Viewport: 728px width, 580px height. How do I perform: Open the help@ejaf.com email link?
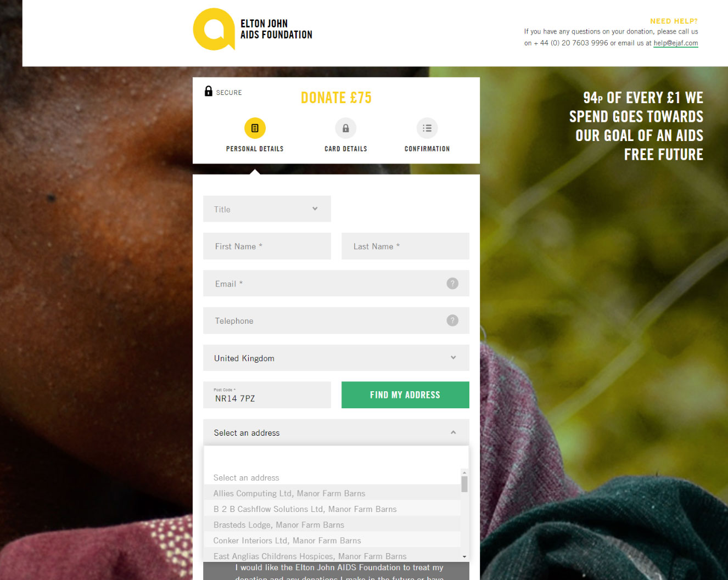(675, 43)
